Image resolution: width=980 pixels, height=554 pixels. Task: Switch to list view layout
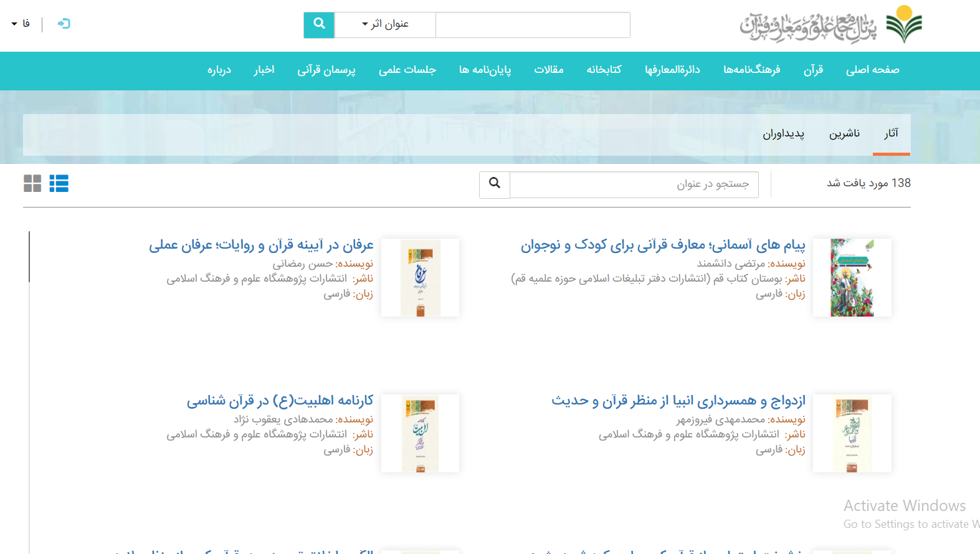click(59, 183)
